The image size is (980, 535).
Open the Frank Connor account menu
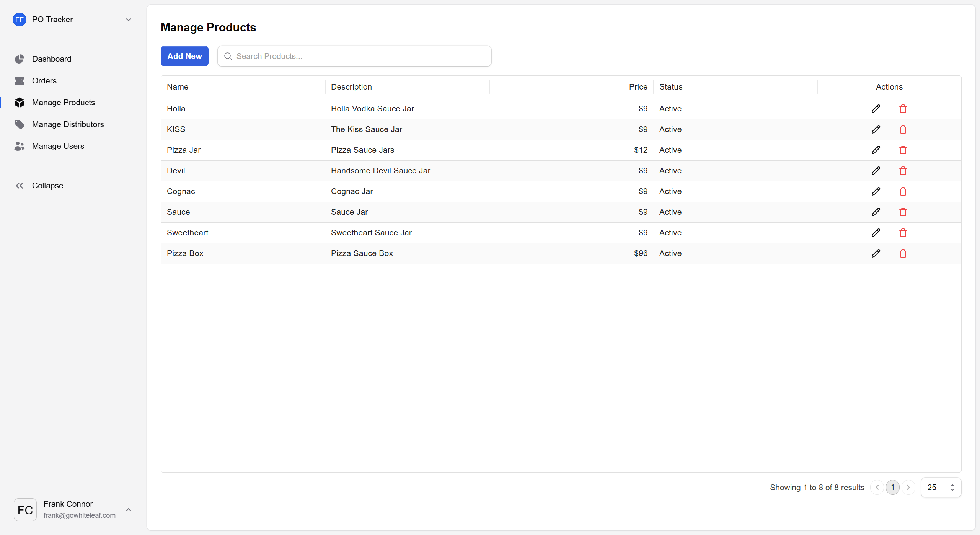[x=129, y=509]
